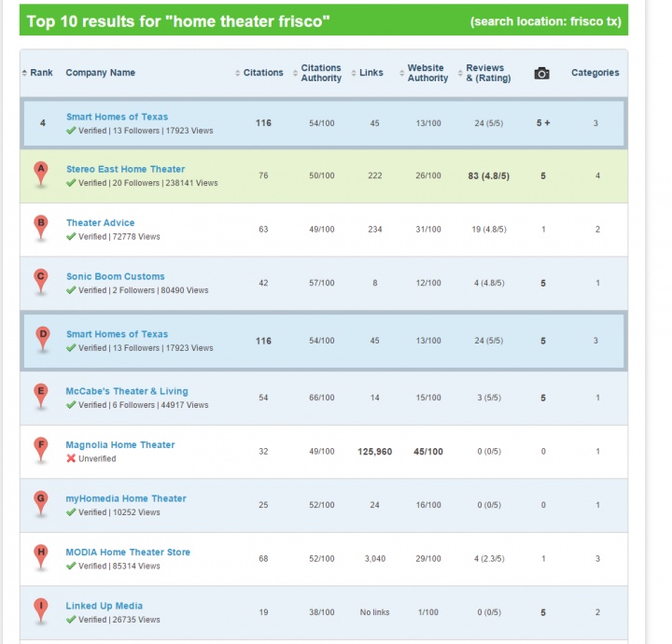Click verified checkmark under Theater Advice
The width and height of the screenshot is (672, 644).
[71, 236]
